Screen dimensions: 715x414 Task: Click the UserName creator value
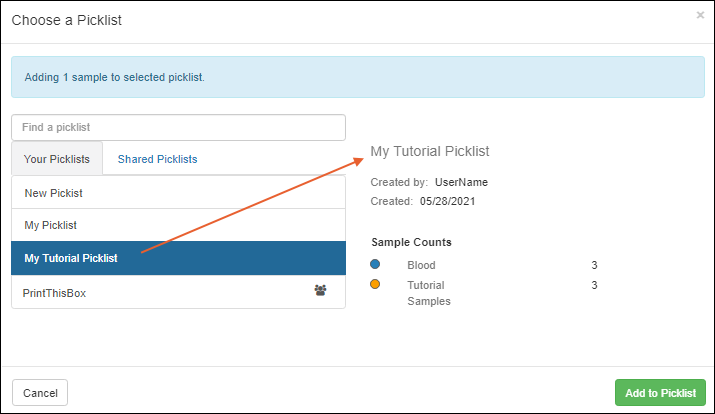[461, 182]
